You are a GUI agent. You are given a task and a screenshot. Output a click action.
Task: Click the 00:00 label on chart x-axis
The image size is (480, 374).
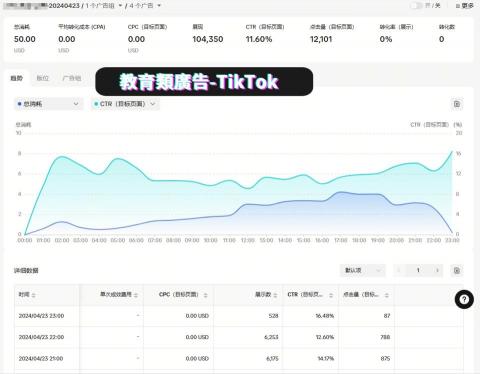(x=25, y=240)
